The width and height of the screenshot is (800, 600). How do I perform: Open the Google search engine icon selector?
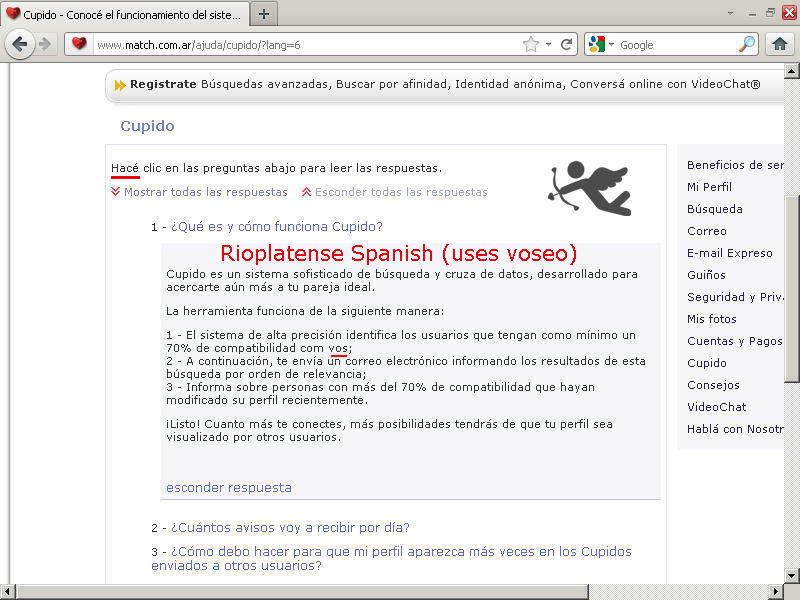coord(601,44)
